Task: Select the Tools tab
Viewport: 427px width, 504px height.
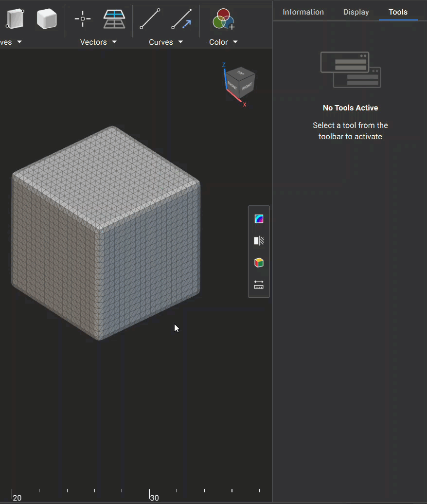Action: coord(398,12)
